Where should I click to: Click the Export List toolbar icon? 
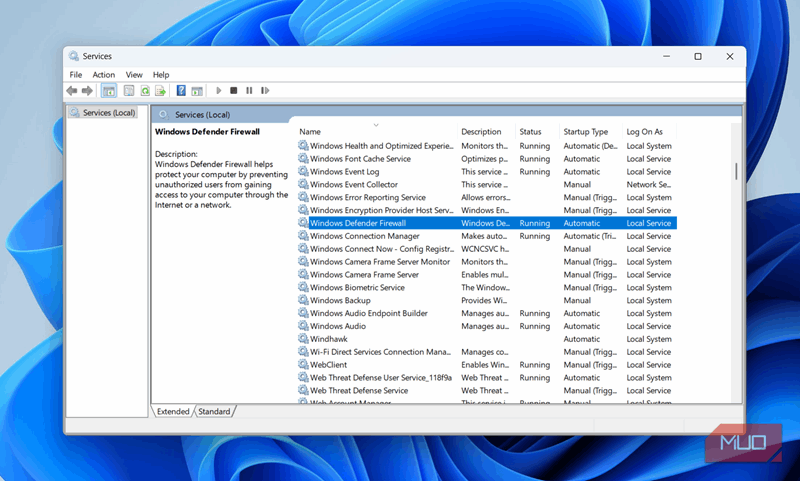160,91
